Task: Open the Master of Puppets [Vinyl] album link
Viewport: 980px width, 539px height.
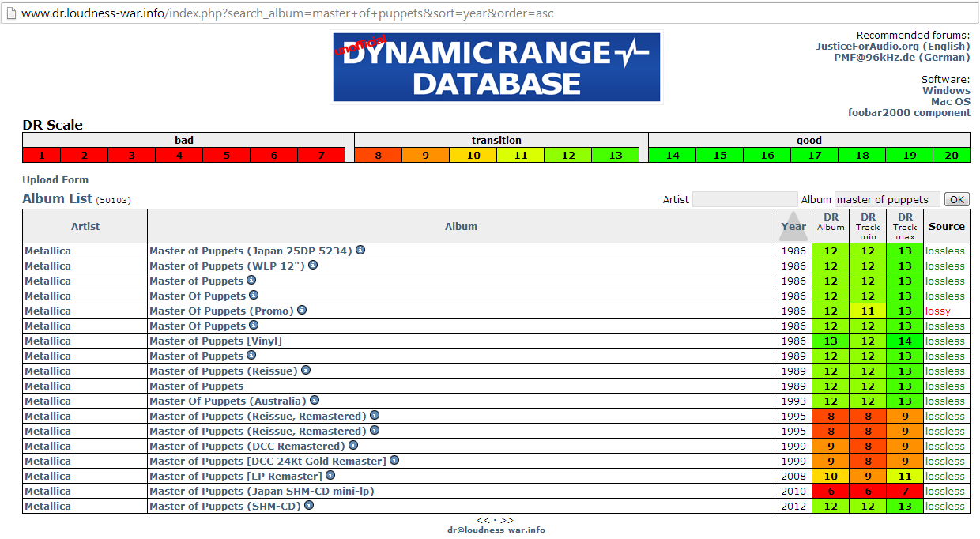Action: point(216,341)
